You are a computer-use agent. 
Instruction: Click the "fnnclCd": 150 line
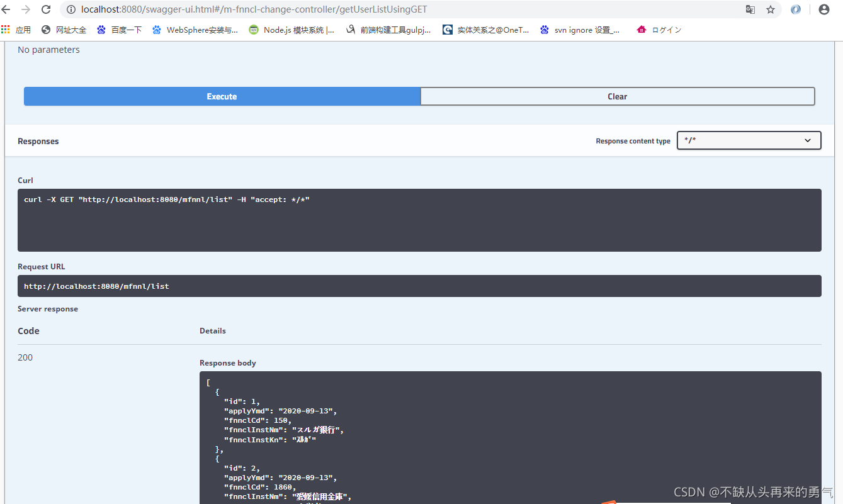[257, 420]
